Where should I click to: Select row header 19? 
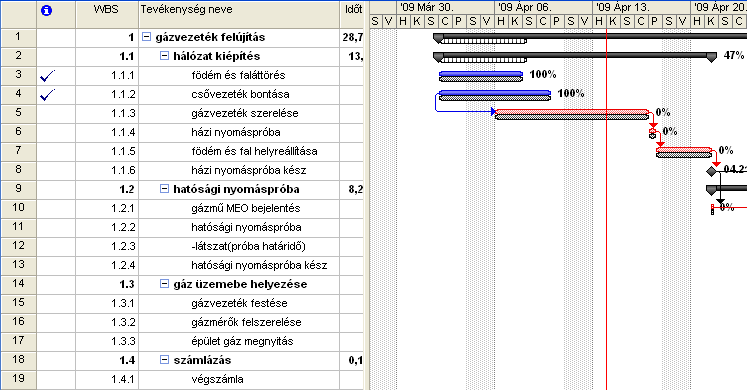pos(19,379)
